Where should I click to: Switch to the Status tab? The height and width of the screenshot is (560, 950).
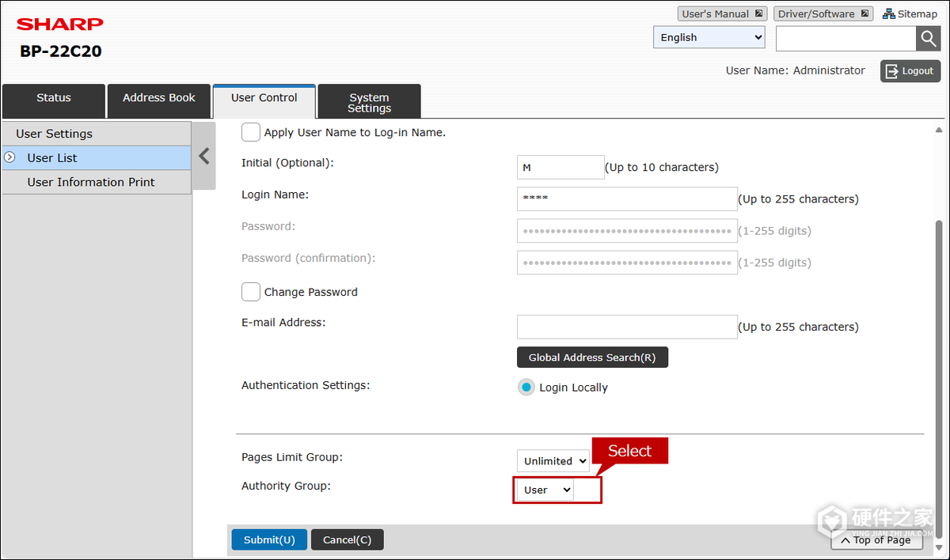[x=54, y=101]
